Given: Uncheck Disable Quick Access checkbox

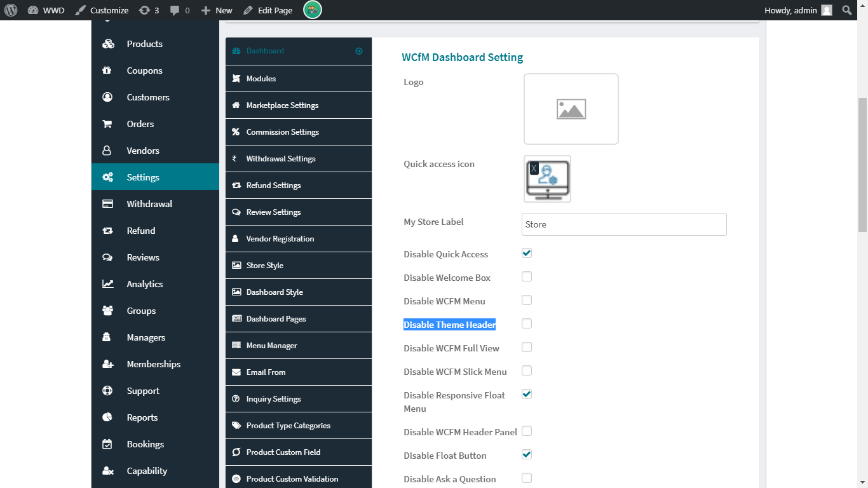Looking at the screenshot, I should point(527,253).
